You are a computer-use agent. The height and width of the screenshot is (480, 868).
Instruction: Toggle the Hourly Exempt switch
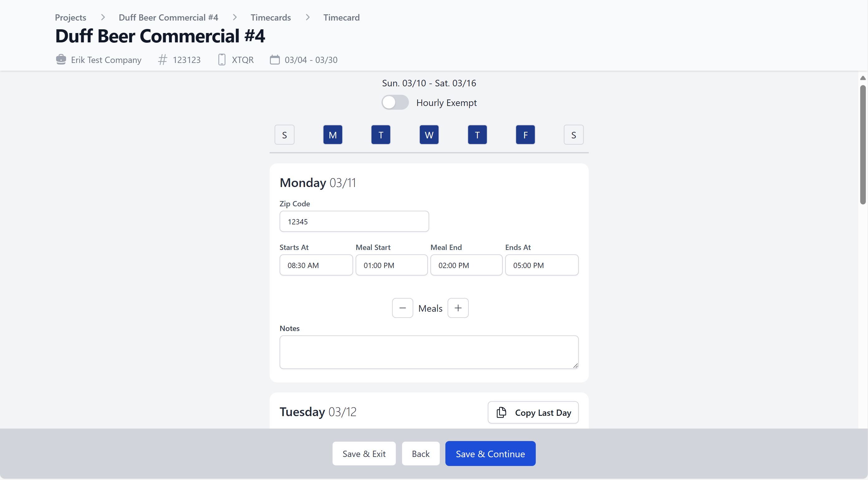395,102
